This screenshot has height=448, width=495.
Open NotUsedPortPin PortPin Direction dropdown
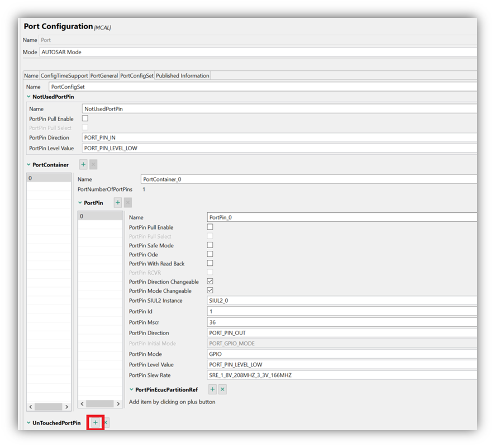[279, 137]
